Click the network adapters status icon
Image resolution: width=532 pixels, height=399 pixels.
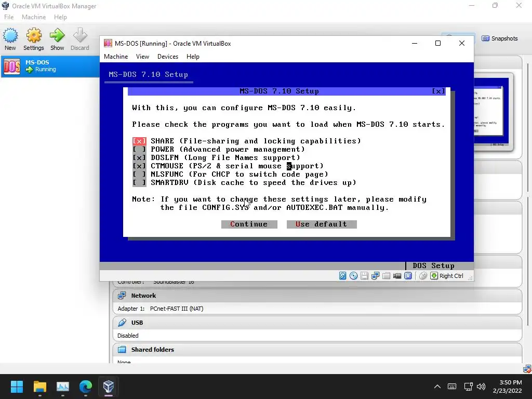click(375, 276)
